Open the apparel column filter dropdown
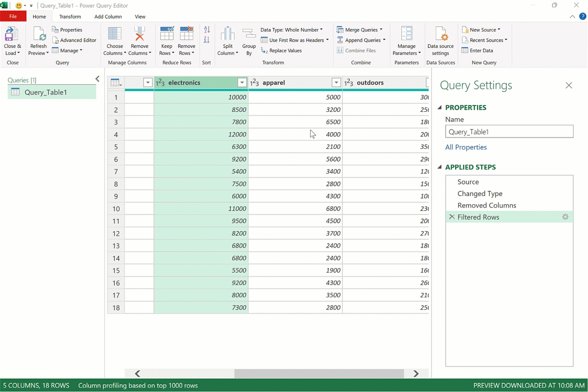The width and height of the screenshot is (588, 392). pyautogui.click(x=336, y=83)
